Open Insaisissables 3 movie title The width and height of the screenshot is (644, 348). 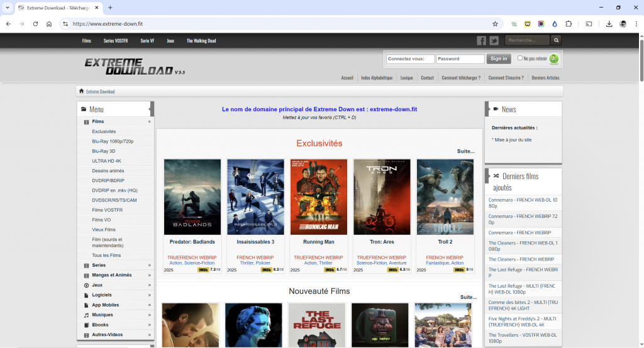pos(255,242)
